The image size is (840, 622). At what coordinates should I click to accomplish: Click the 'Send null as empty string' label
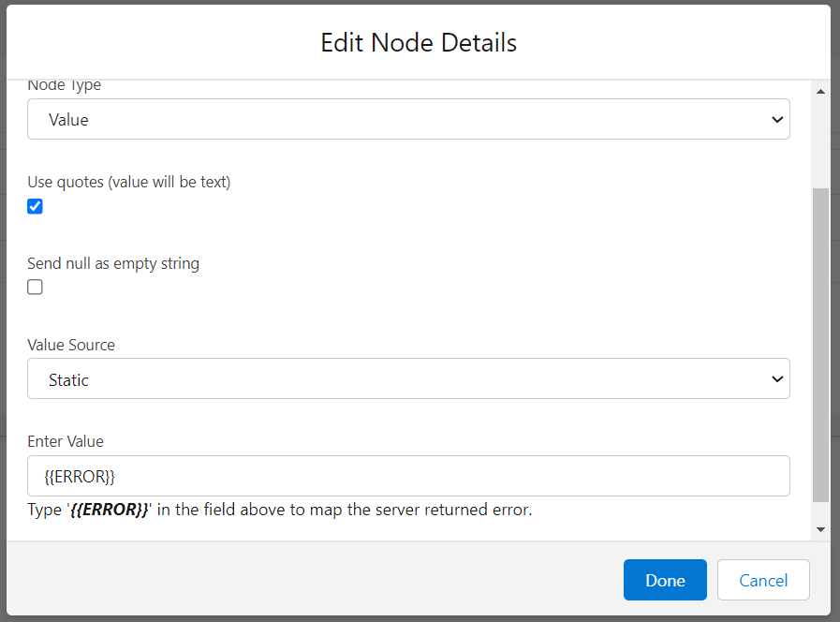(x=112, y=263)
